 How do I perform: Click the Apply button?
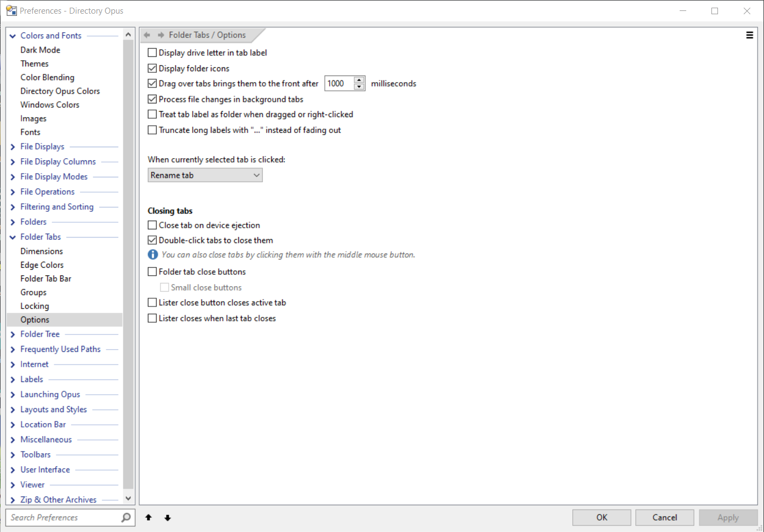point(728,517)
